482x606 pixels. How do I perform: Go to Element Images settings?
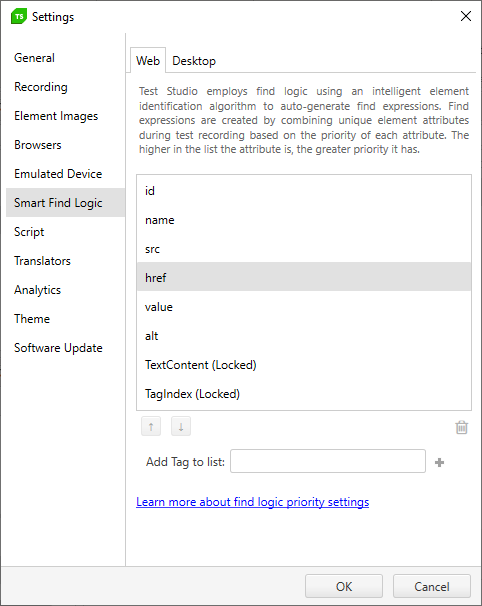click(56, 116)
